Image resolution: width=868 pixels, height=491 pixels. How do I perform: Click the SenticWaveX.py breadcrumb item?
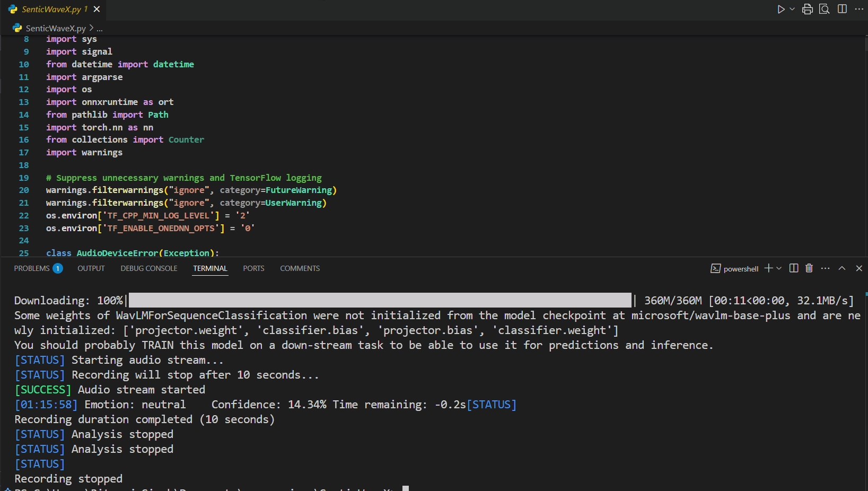(56, 28)
